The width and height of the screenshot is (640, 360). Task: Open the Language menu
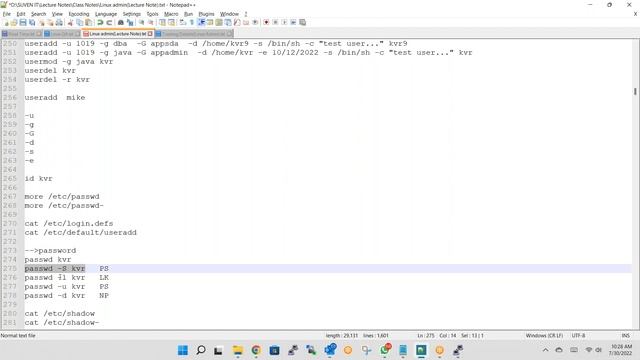coord(106,14)
